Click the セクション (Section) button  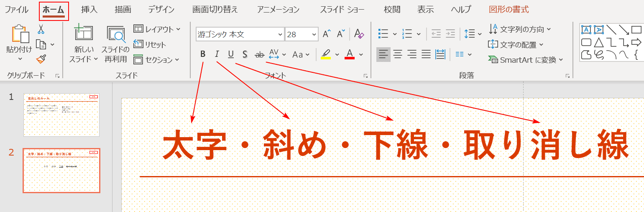click(156, 60)
